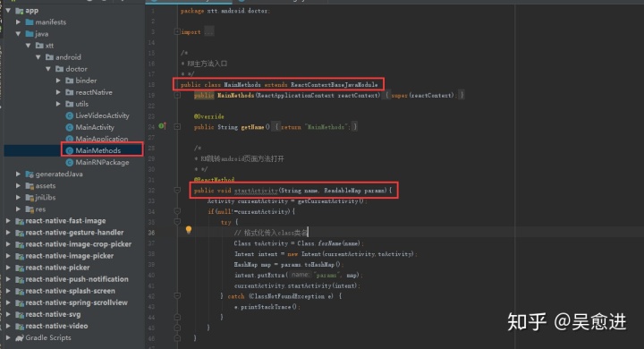
Task: Expand the binder package
Action: click(58, 81)
